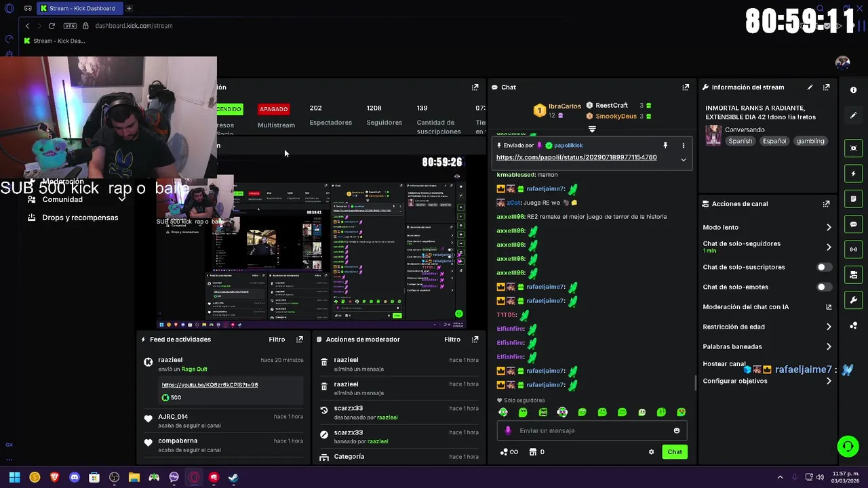
Task: Open emoji picker in chat input
Action: click(677, 431)
